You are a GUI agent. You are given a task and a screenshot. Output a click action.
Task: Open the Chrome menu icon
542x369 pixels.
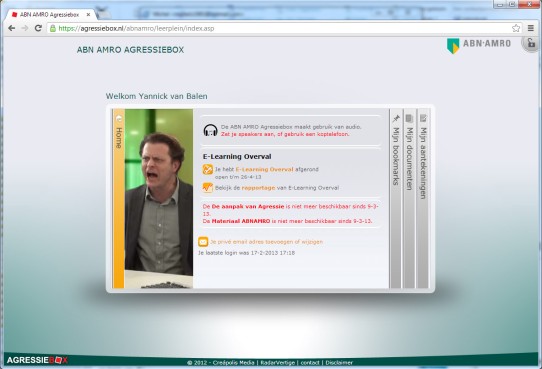[531, 28]
